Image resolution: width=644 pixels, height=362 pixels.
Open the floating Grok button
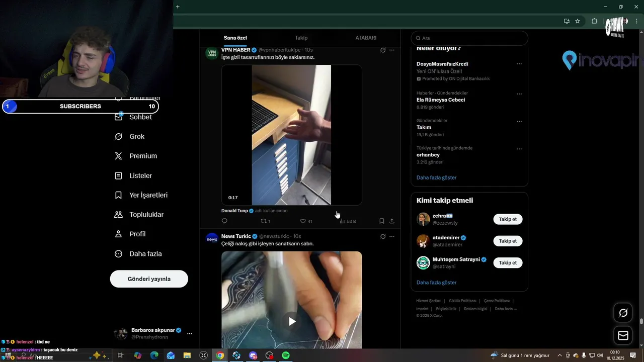tap(623, 313)
